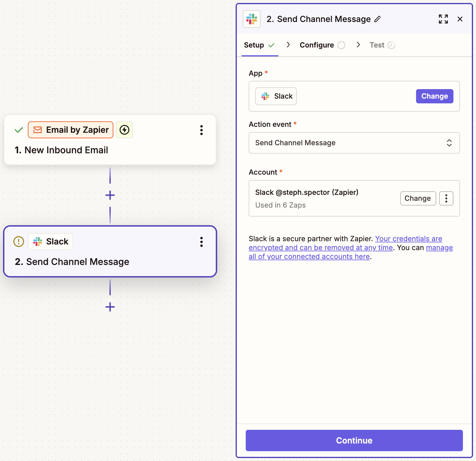The height and width of the screenshot is (461, 476).
Task: Click the green checkmark on step 1
Action: [x=18, y=130]
